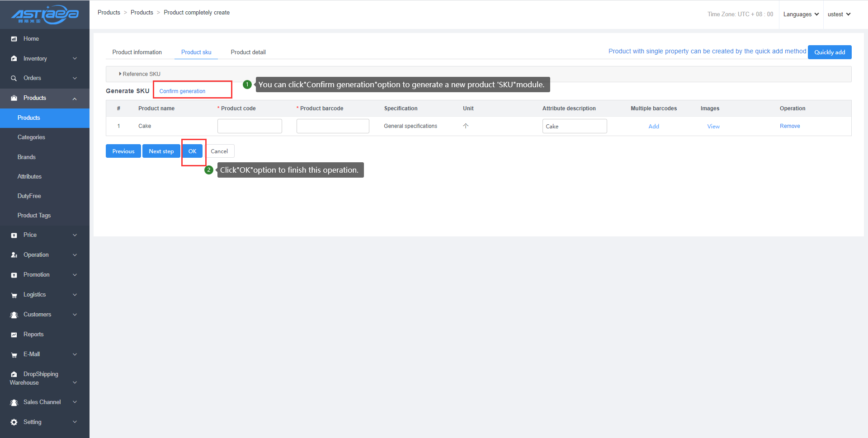Viewport: 868px width, 438px height.
Task: Click the Orders magnifier icon
Action: pos(14,78)
